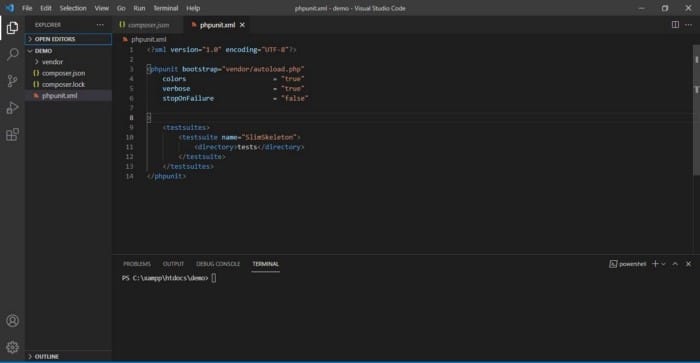The height and width of the screenshot is (363, 700).
Task: Close the terminal panel
Action: 688,264
